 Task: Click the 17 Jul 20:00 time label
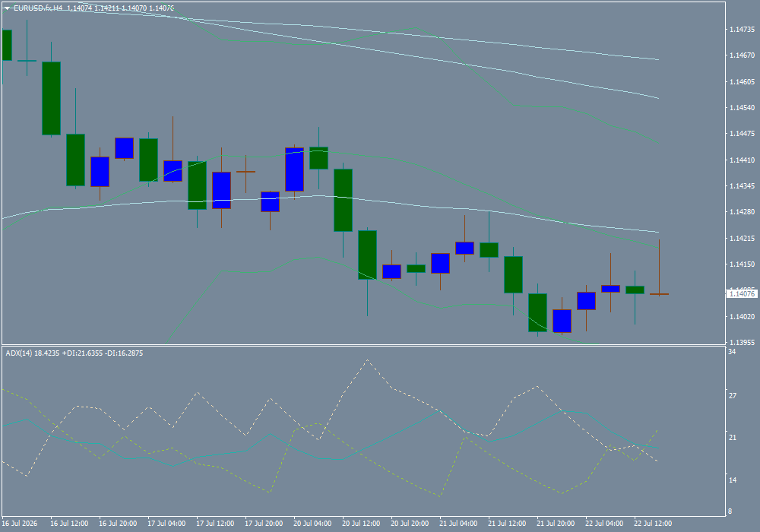(264, 524)
